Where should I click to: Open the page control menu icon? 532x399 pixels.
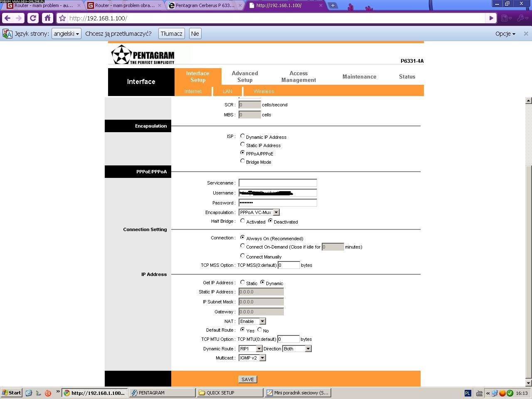click(x=506, y=18)
